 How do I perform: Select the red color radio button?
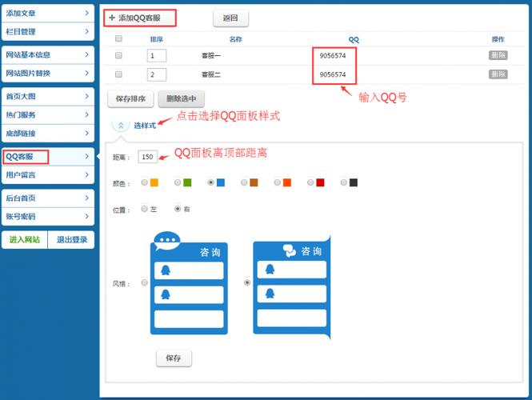(310, 182)
